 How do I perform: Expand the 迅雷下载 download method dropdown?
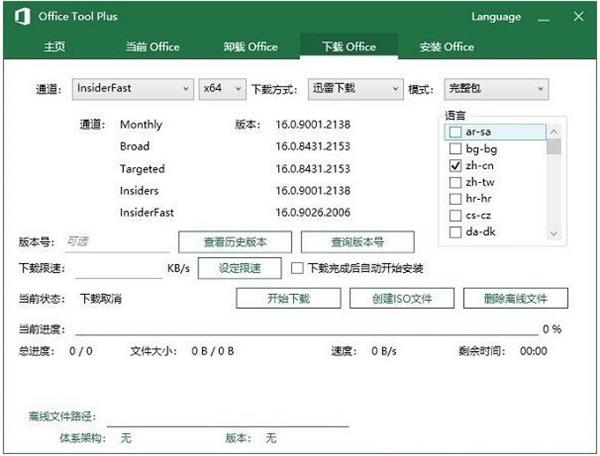355,89
